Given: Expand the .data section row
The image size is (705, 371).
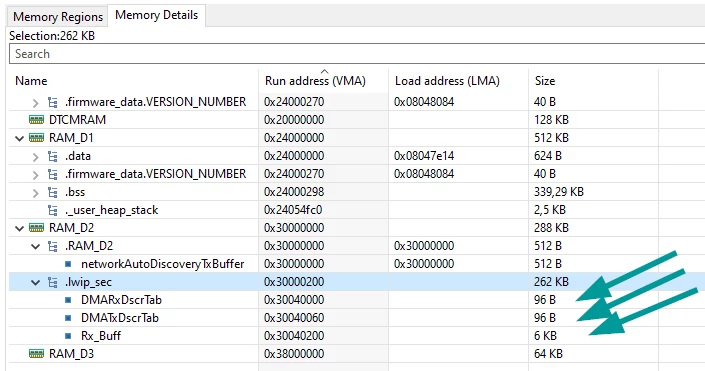Looking at the screenshot, I should click(36, 157).
